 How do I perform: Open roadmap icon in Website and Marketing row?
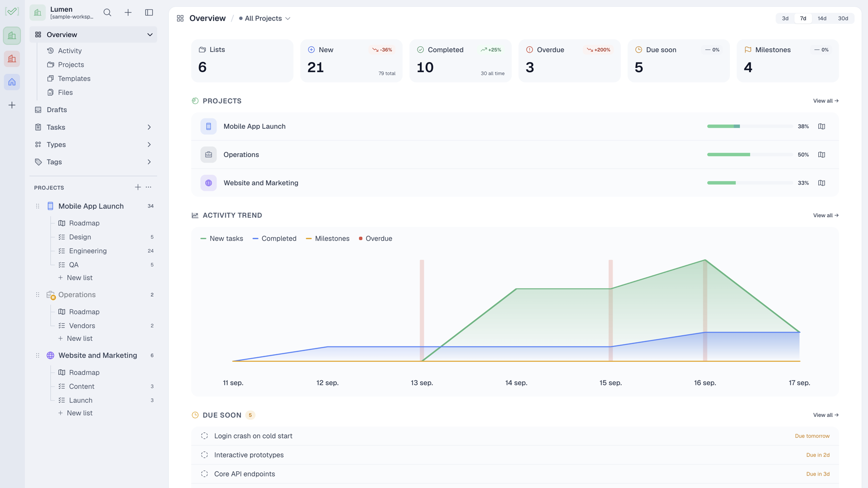coord(822,183)
